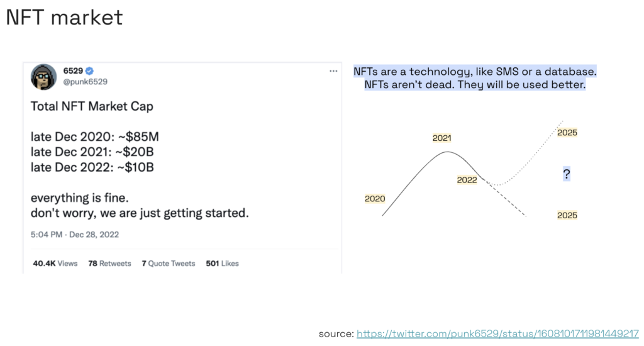
Task: Click 'Total NFT Market Cap' tweet text
Action: click(92, 106)
